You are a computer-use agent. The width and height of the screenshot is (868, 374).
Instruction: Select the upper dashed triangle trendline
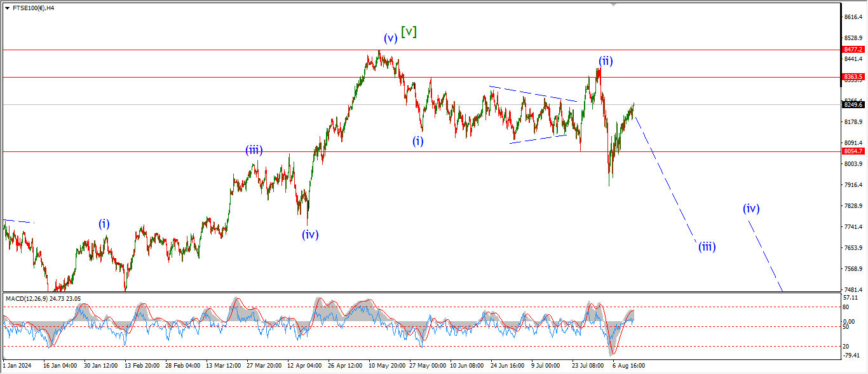click(x=532, y=93)
